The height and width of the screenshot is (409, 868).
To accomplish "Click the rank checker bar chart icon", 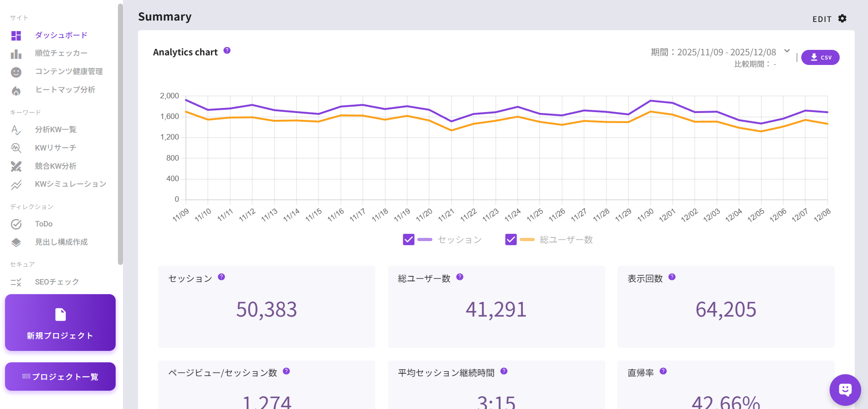I will pyautogui.click(x=16, y=54).
